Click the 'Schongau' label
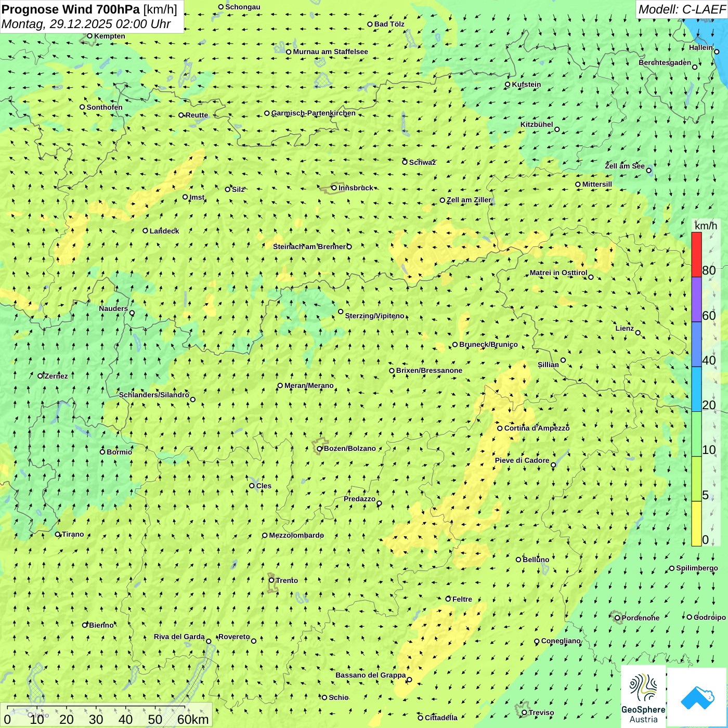 [x=243, y=7]
